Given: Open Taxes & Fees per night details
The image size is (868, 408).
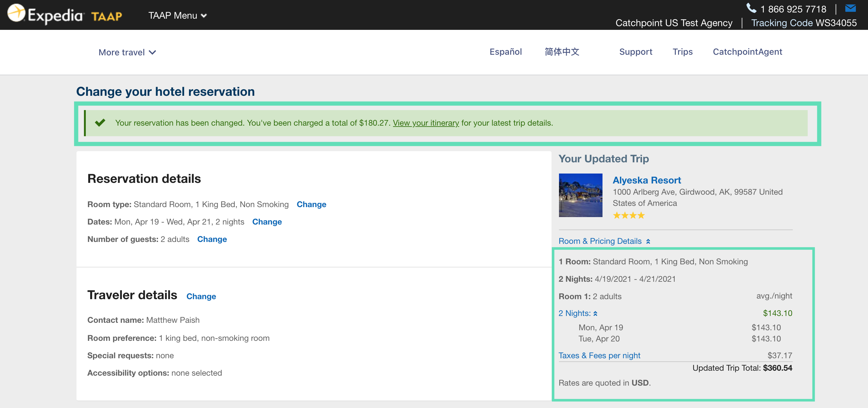Looking at the screenshot, I should pos(599,355).
